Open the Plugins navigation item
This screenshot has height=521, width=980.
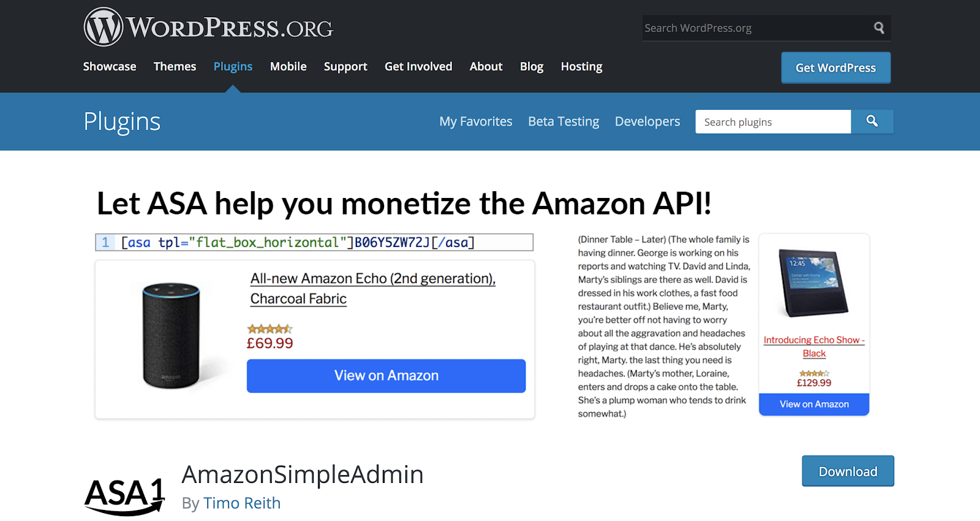pos(233,66)
